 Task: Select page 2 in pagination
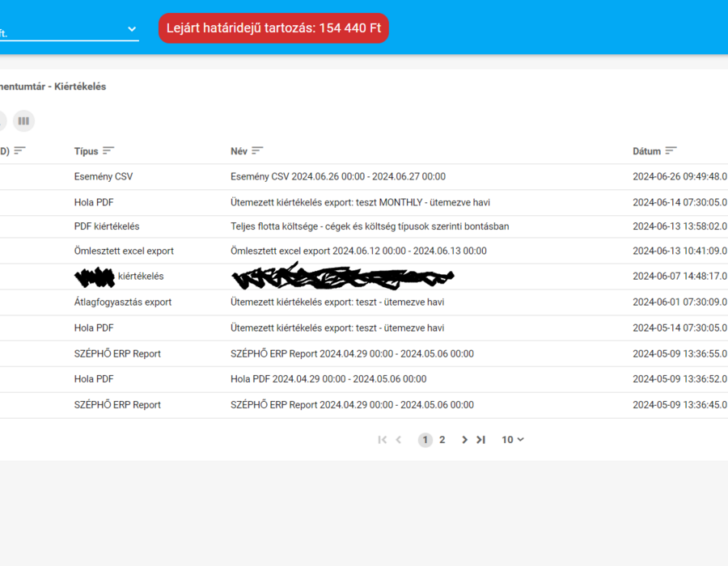(442, 440)
